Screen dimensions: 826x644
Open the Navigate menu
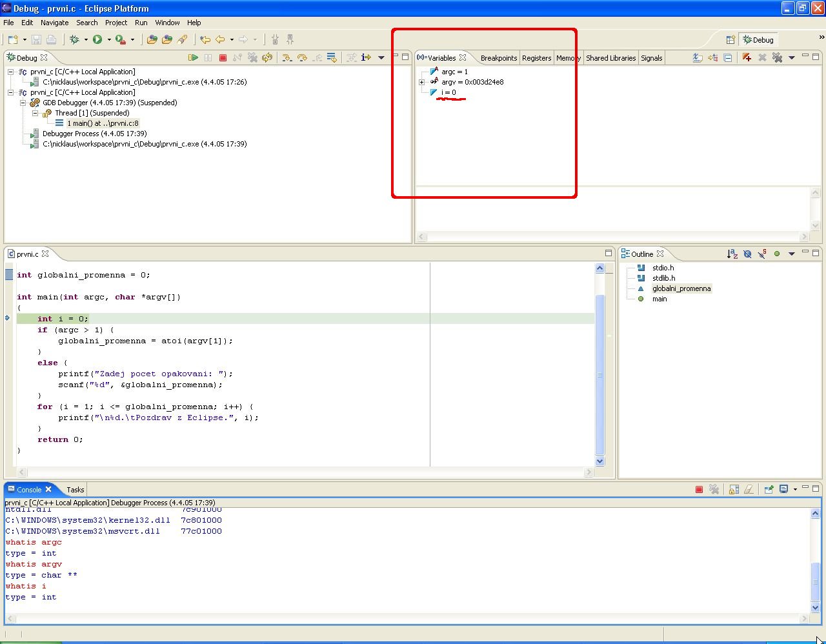(54, 23)
